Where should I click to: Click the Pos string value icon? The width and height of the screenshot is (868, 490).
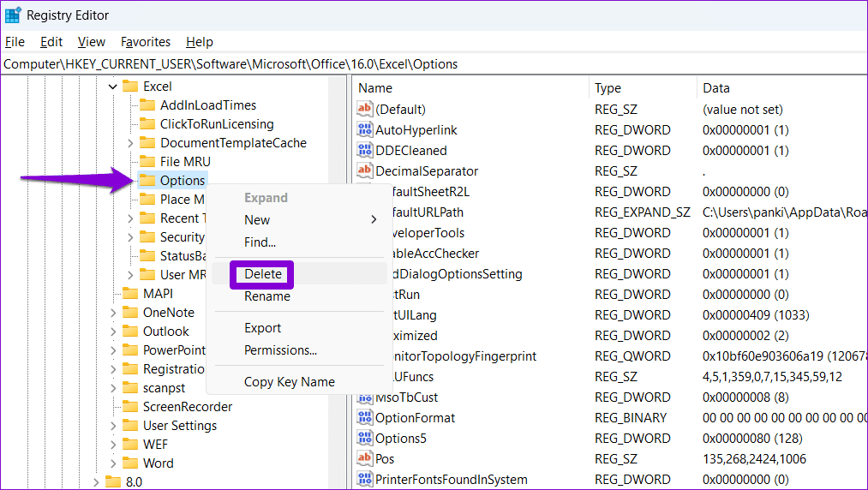pos(364,458)
